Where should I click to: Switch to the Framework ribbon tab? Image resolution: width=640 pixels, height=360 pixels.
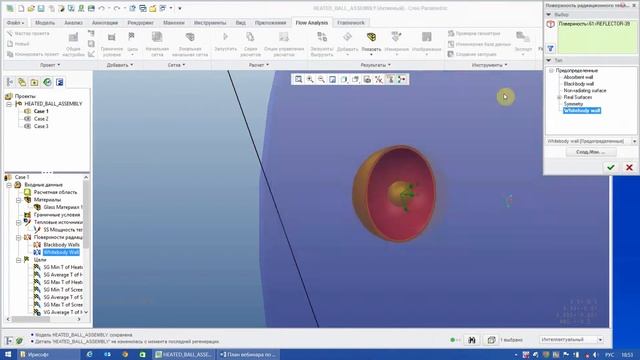(351, 23)
